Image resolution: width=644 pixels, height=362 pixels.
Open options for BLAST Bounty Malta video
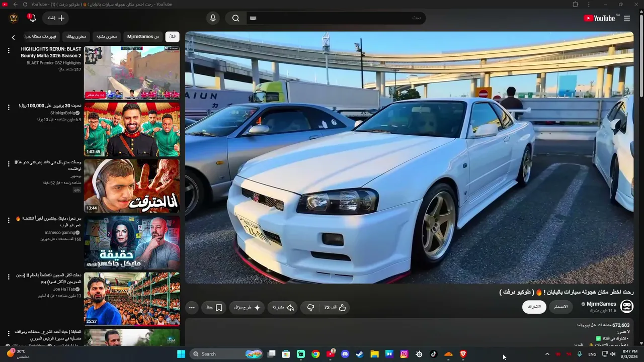coord(9,51)
